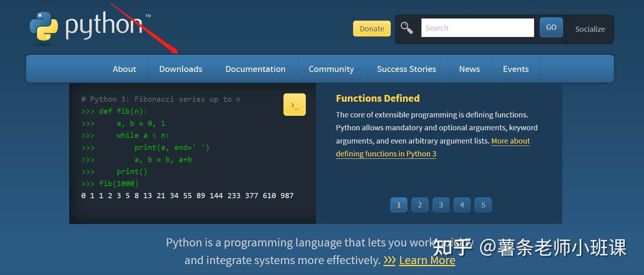Open the Downloads menu
Screen dimensions: 644x275
181,69
